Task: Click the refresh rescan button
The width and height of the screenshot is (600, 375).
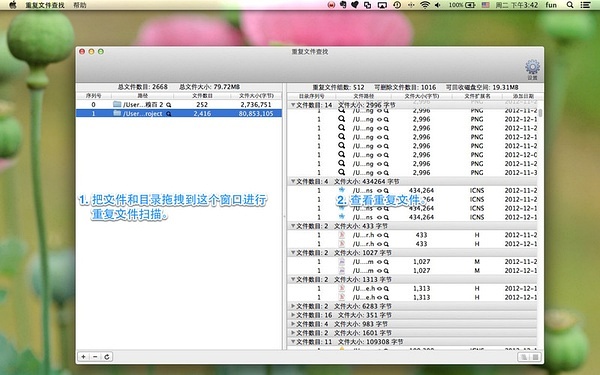Action: click(x=107, y=357)
